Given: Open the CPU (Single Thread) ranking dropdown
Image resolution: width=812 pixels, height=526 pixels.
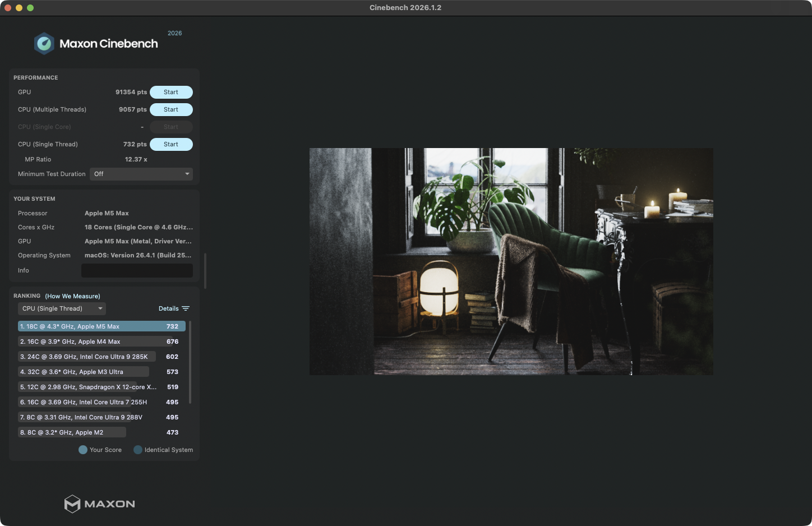Looking at the screenshot, I should 62,308.
